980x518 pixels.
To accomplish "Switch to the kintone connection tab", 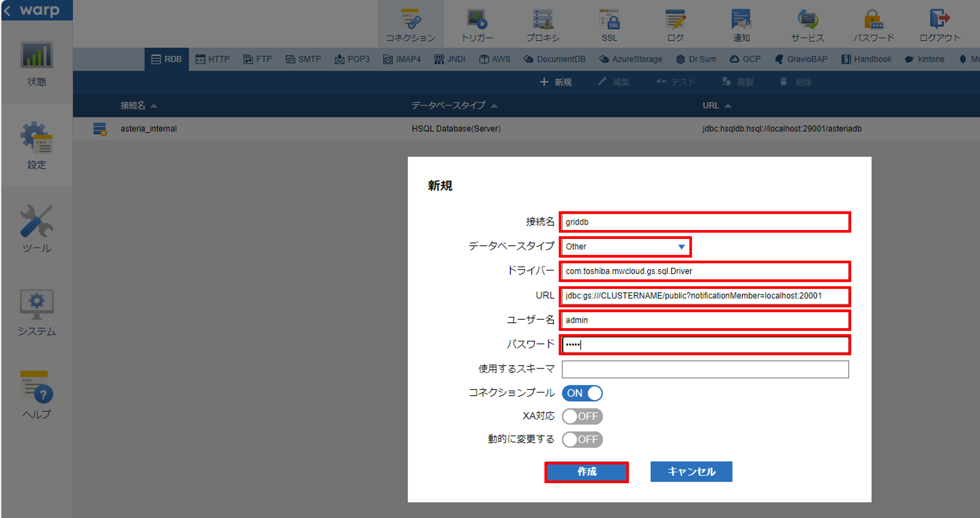I will 925,59.
